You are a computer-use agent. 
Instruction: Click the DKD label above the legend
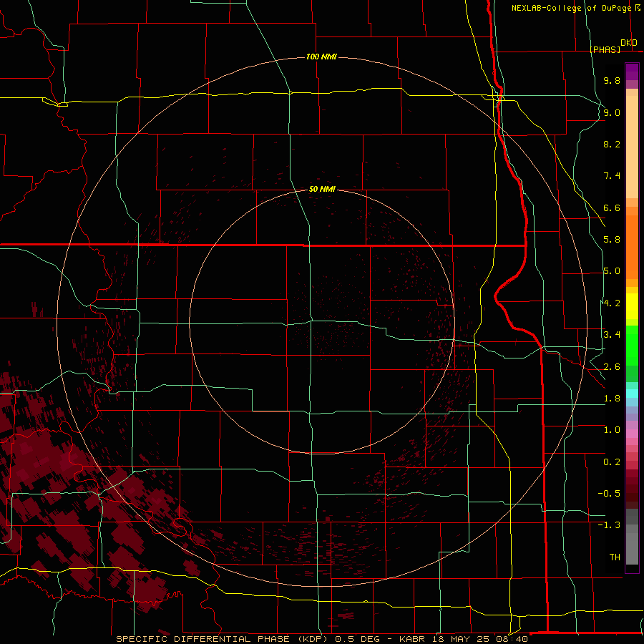coord(629,43)
